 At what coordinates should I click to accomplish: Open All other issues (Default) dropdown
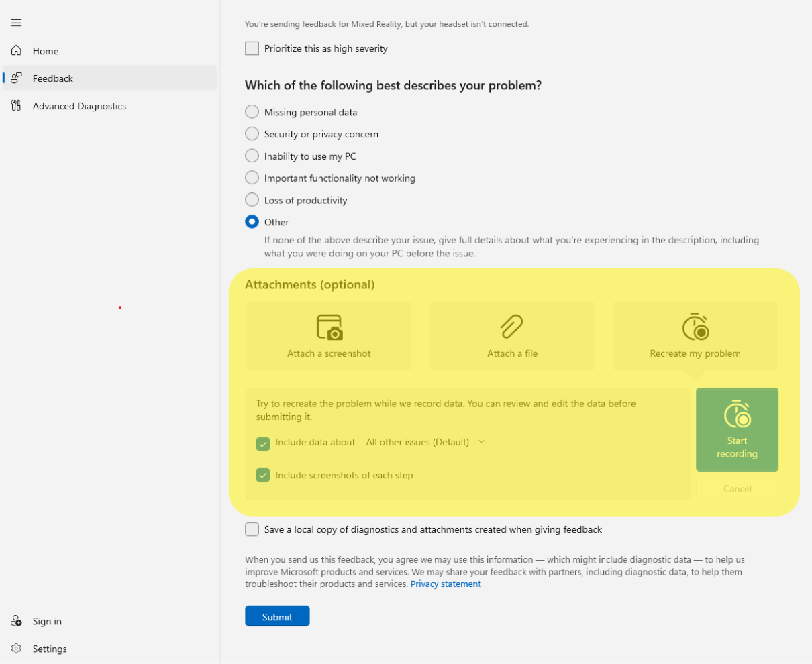(x=425, y=442)
